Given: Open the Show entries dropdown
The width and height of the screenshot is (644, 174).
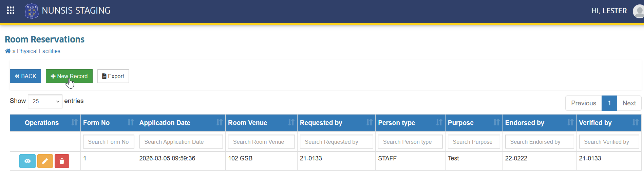Looking at the screenshot, I should click(x=45, y=101).
